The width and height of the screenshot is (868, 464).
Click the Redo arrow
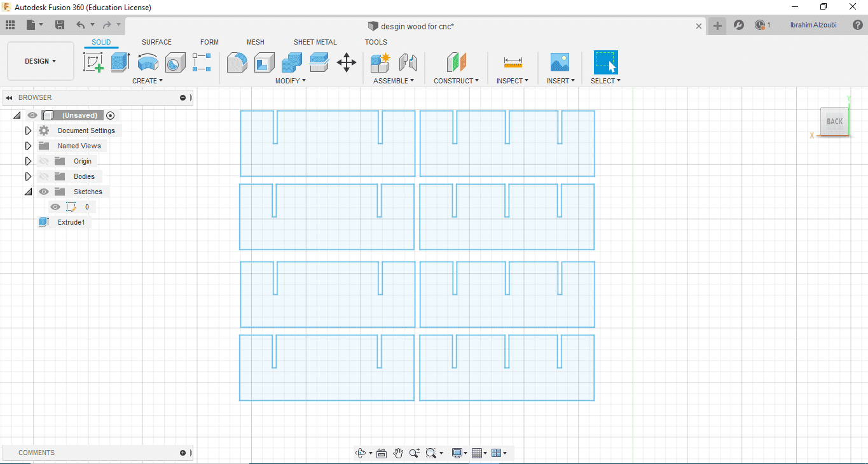tap(107, 25)
